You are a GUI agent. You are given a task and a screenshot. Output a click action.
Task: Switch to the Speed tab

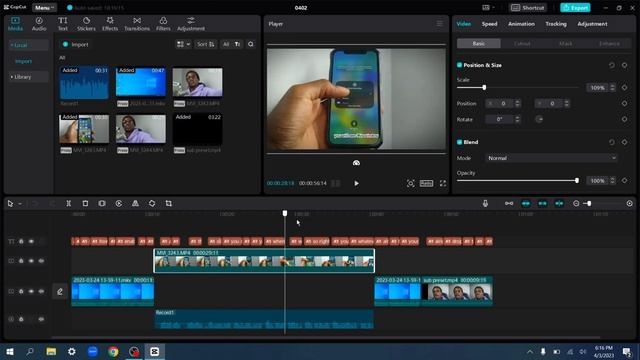(489, 24)
